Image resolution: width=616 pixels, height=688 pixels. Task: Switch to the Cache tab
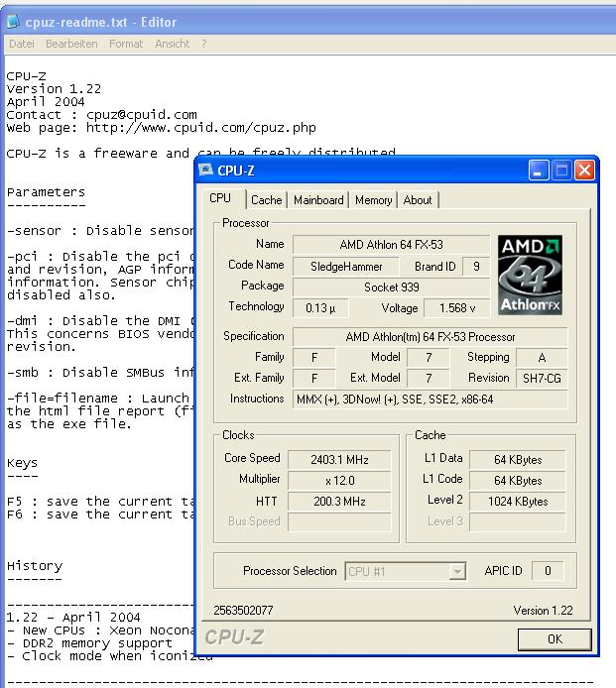(267, 200)
